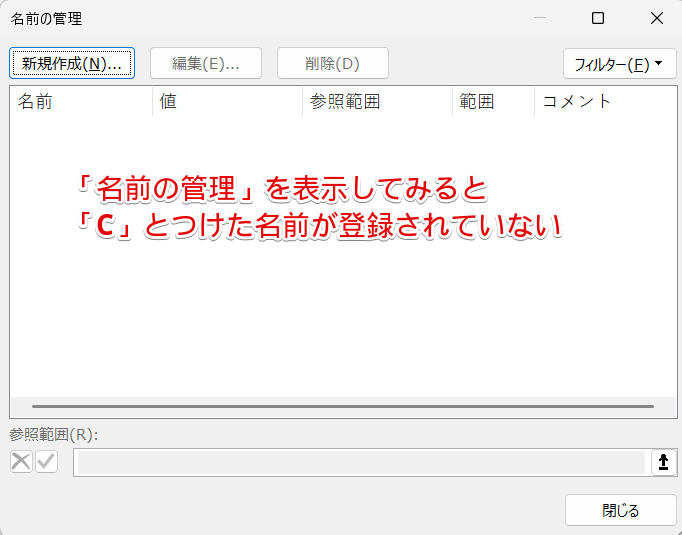Click inside the 参照範囲(R) input field
The height and width of the screenshot is (535, 682).
361,462
